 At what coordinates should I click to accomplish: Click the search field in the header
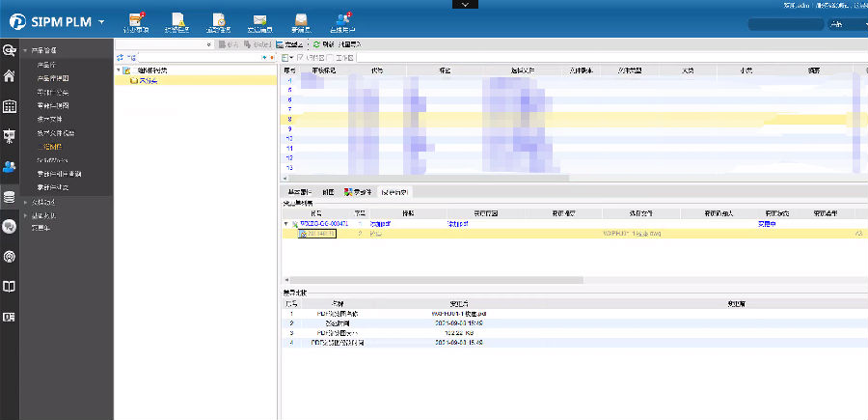pos(786,25)
